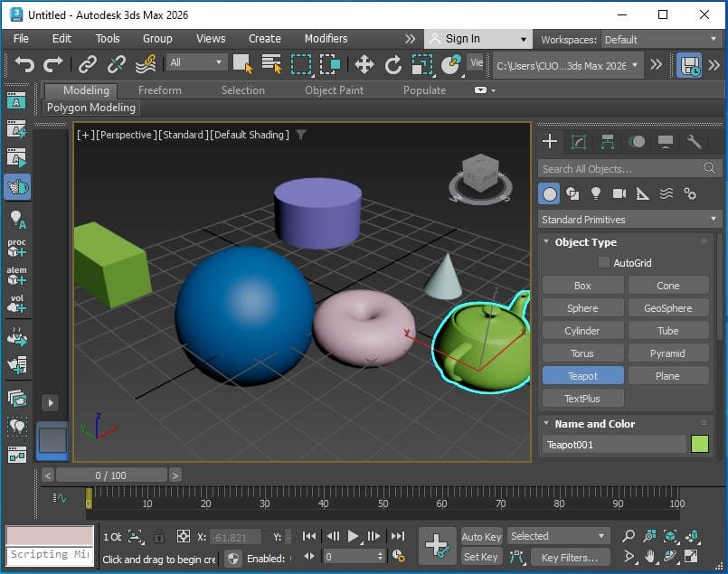Click the time slider 0 / 100 bar
Screen dimensions: 728x574
pos(111,475)
